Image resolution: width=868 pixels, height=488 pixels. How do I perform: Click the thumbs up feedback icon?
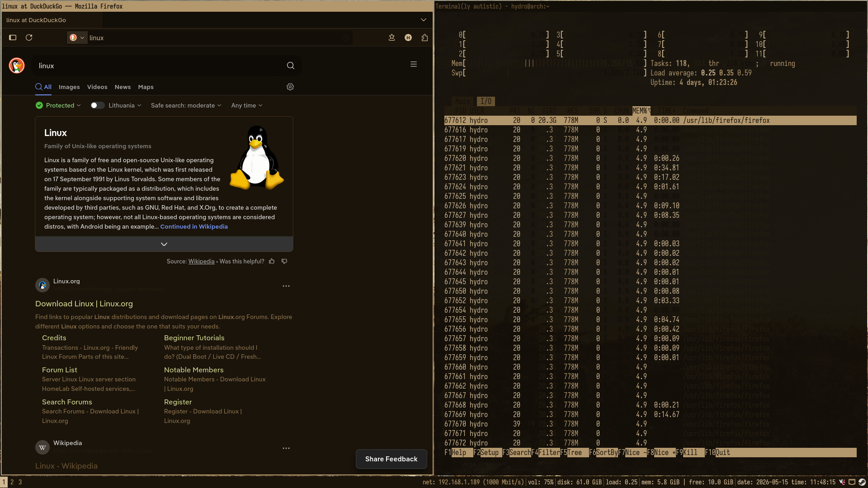coord(272,261)
